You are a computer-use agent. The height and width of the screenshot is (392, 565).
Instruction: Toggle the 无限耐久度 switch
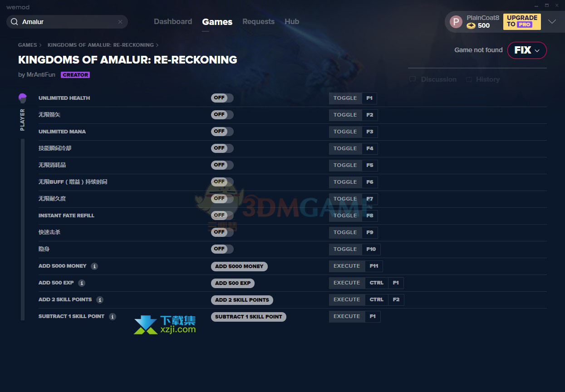(222, 199)
